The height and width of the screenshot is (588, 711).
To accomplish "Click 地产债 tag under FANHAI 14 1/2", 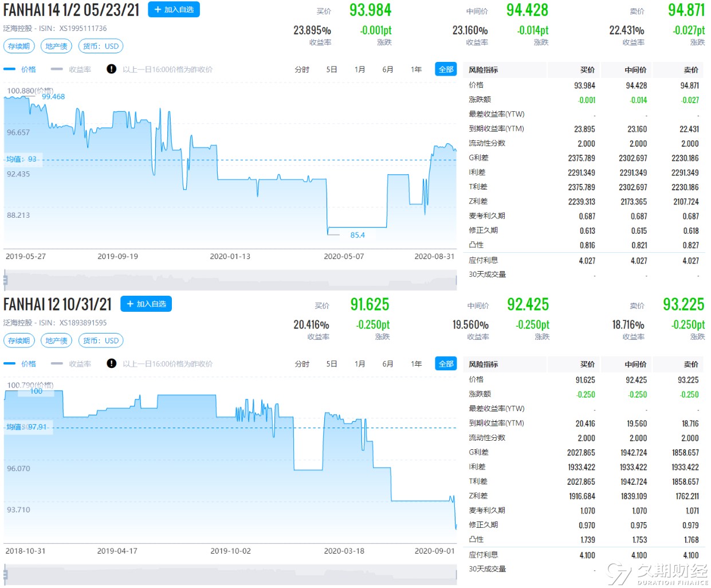I will tap(56, 46).
